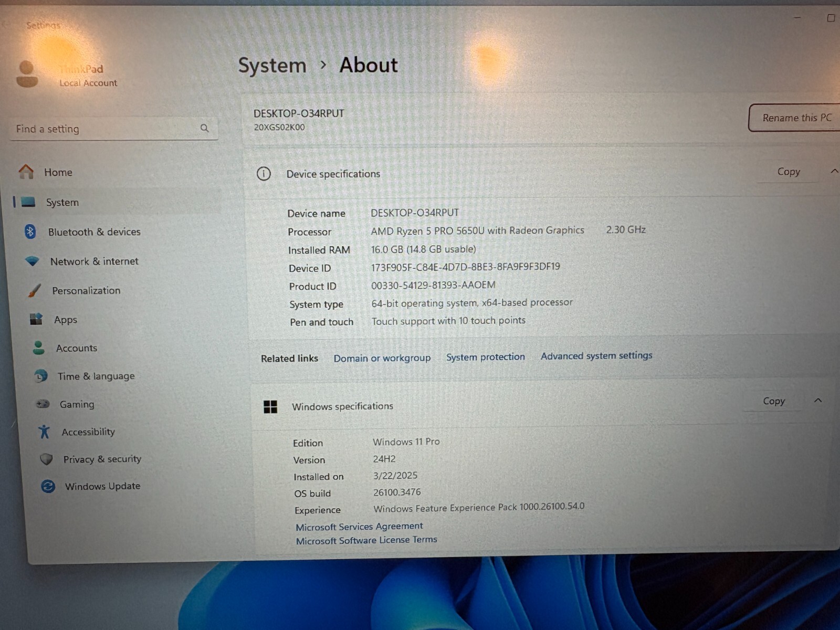Open Microsoft Software License Terms link
The height and width of the screenshot is (630, 840).
coord(366,540)
